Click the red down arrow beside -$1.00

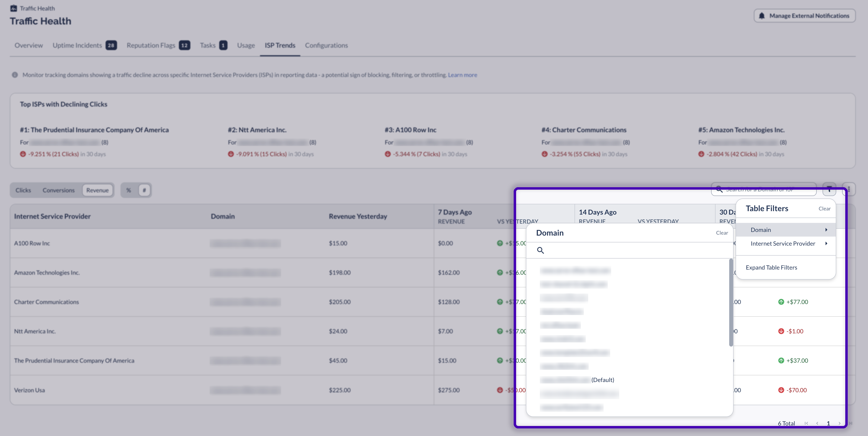(x=781, y=331)
